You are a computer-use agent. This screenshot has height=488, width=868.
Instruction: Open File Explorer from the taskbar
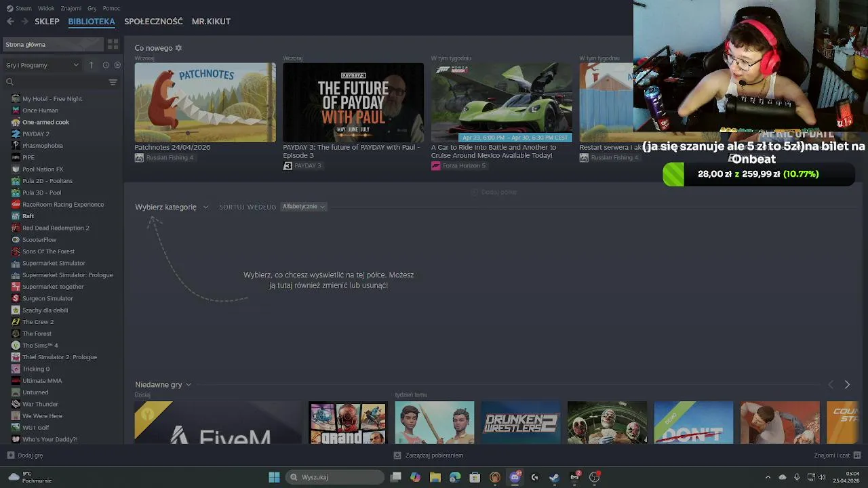click(x=435, y=477)
